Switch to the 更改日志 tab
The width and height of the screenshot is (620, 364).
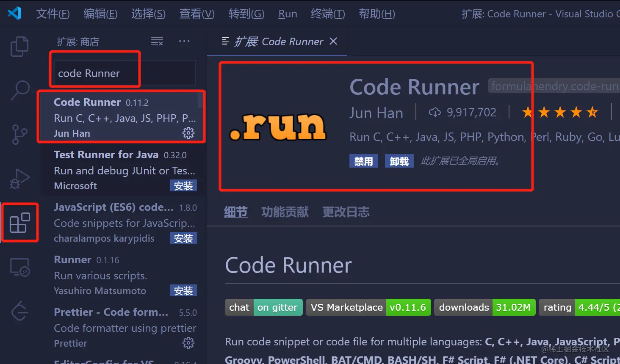(x=346, y=212)
